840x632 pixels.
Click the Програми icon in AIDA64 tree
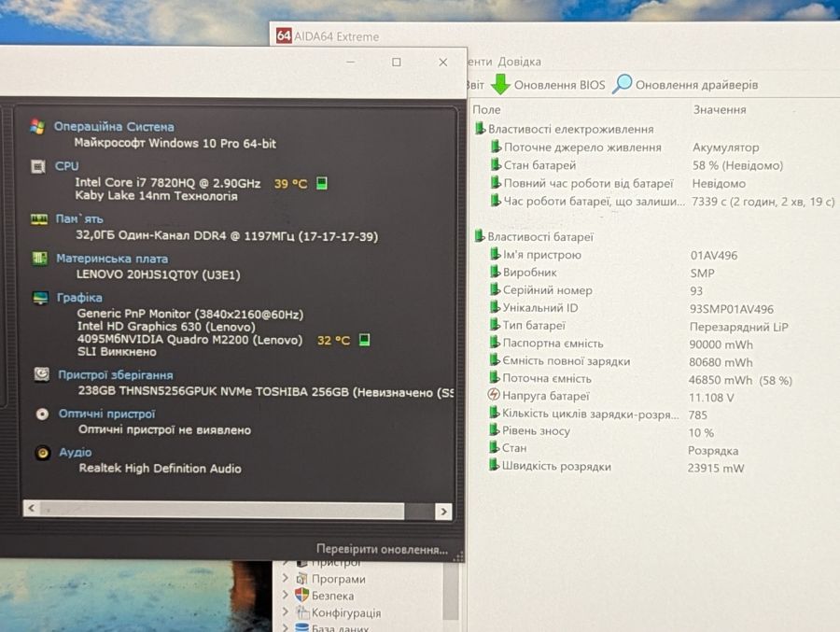click(x=301, y=579)
